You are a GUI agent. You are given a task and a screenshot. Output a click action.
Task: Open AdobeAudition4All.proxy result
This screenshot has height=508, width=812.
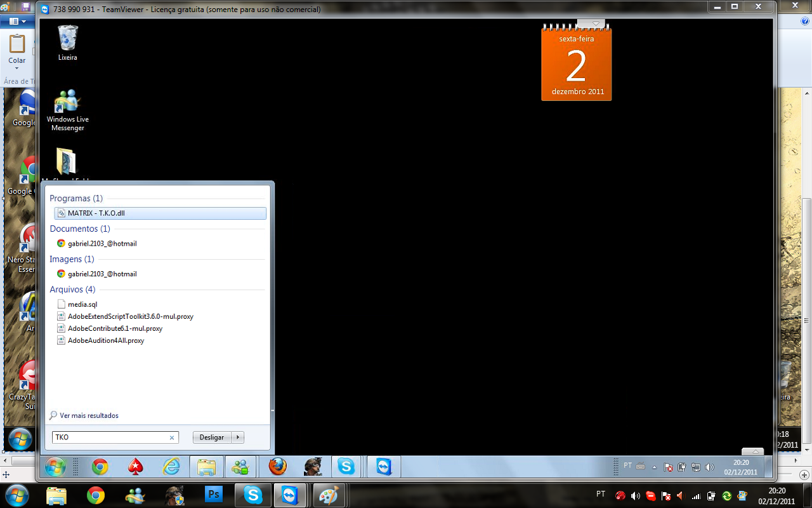pyautogui.click(x=106, y=340)
